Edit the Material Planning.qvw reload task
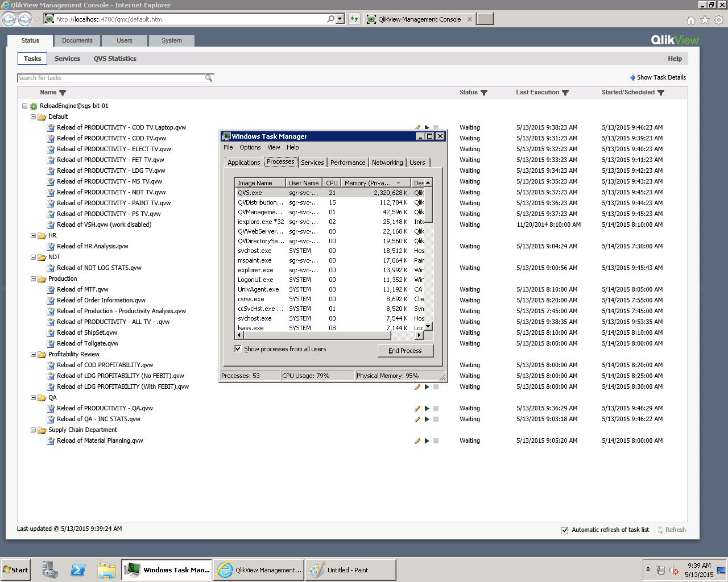Image resolution: width=728 pixels, height=582 pixels. pos(417,441)
